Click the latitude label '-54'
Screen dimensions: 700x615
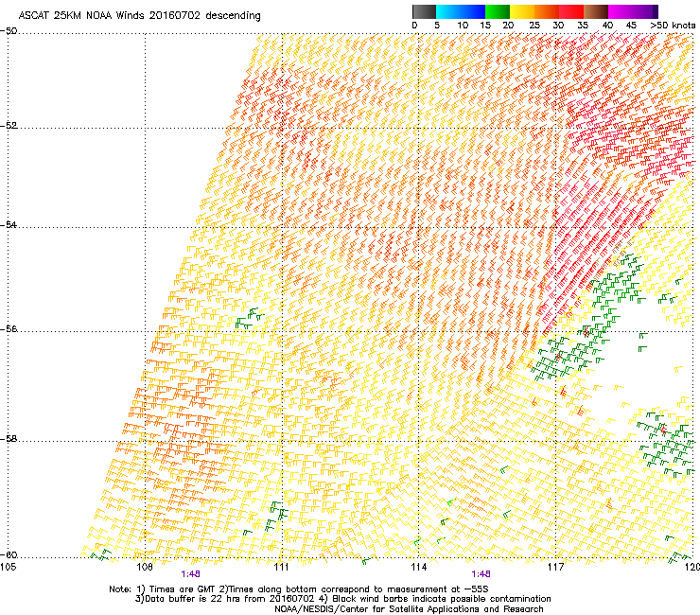click(9, 224)
